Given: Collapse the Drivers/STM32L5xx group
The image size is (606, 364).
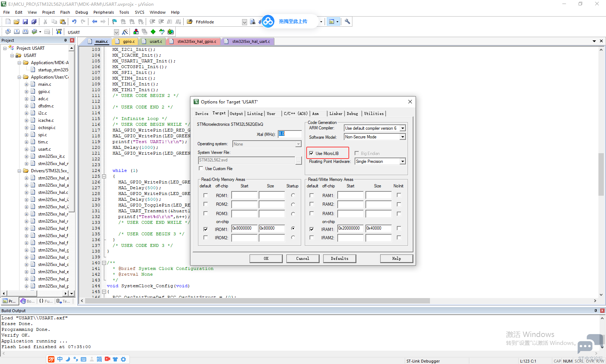Looking at the screenshot, I should point(19,171).
